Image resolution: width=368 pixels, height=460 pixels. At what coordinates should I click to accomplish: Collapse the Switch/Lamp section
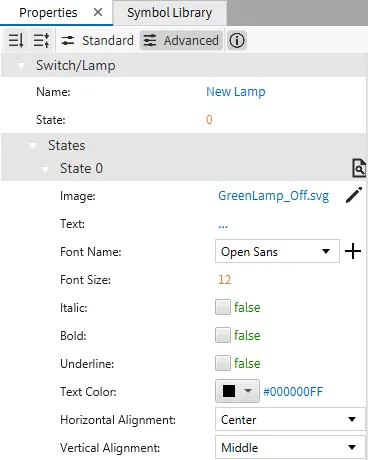click(21, 65)
